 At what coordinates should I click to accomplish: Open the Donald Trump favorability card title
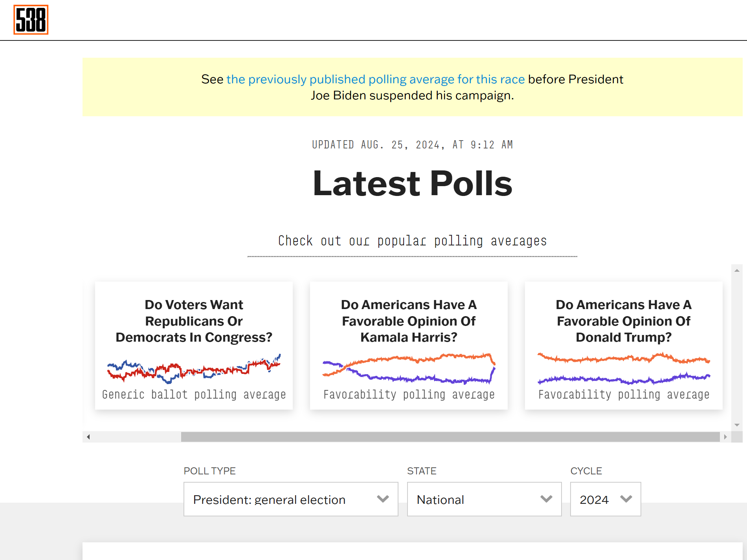pyautogui.click(x=624, y=321)
